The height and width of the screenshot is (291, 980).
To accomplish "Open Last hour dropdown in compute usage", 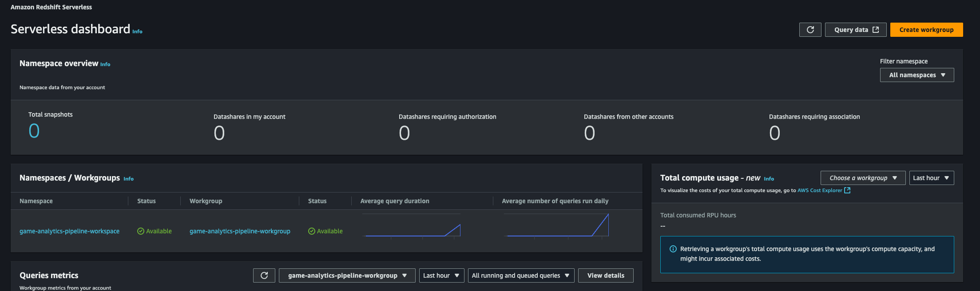I will (x=932, y=178).
